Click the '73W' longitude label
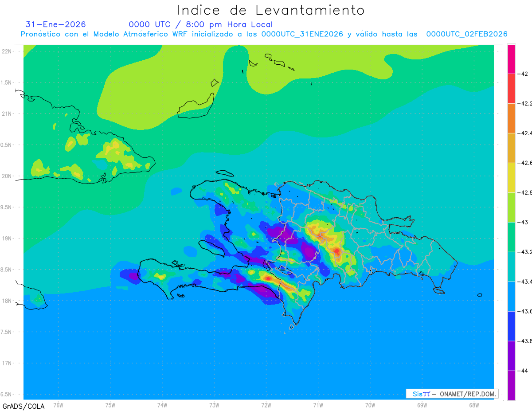This screenshot has width=532, height=411. click(x=214, y=405)
